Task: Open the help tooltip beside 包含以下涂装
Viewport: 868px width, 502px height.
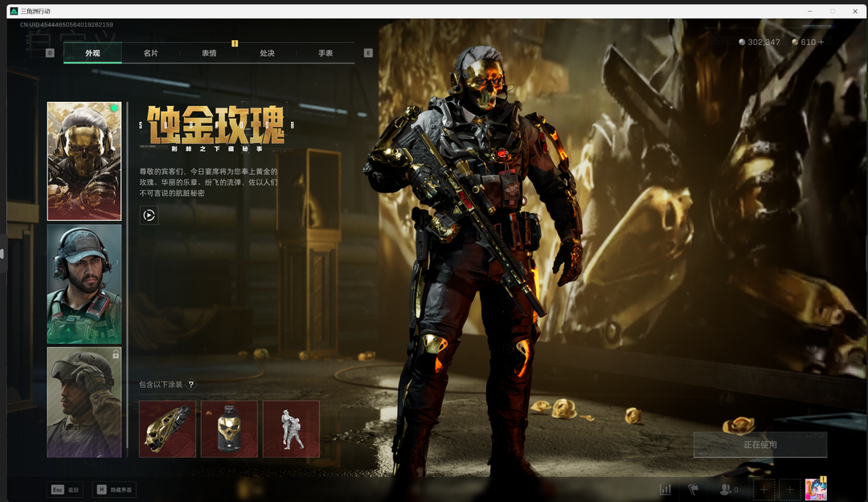Action: (191, 385)
